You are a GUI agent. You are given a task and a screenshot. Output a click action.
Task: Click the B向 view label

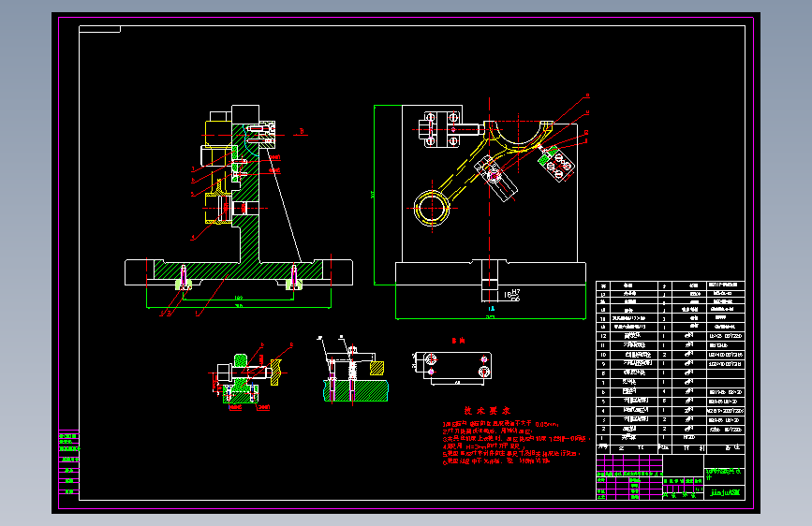click(458, 341)
